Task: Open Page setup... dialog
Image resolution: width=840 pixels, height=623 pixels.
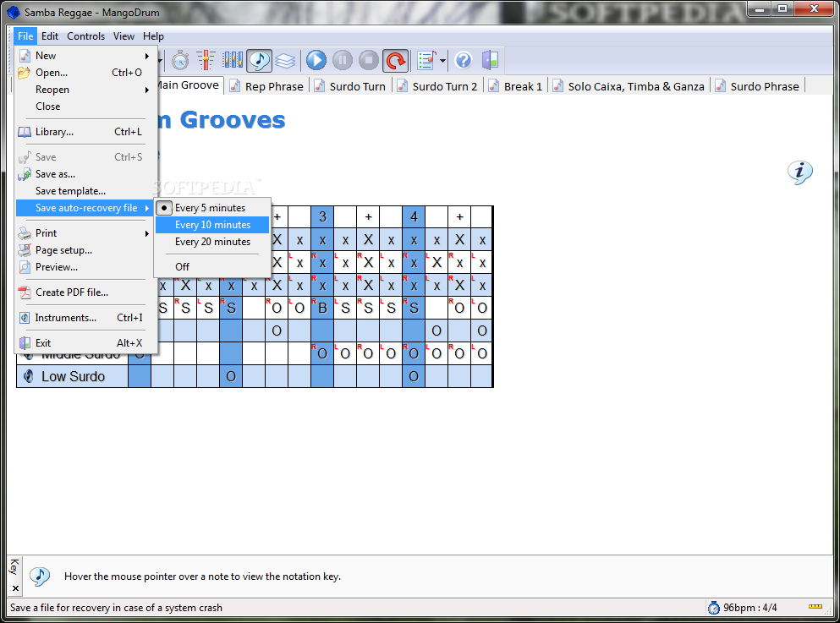Action: click(85, 250)
